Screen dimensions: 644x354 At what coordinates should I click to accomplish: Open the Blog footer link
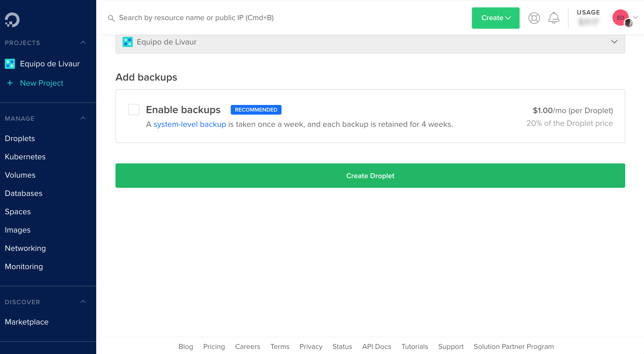pos(186,347)
